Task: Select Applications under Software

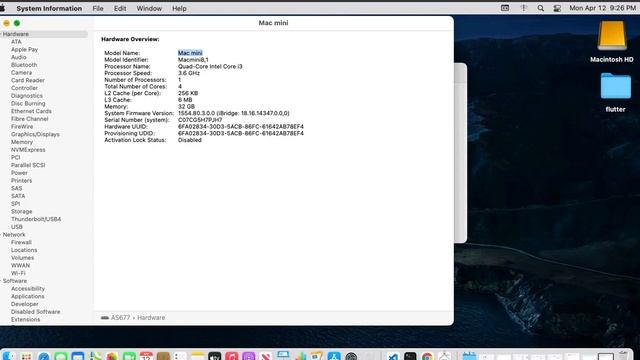Action: (28, 296)
